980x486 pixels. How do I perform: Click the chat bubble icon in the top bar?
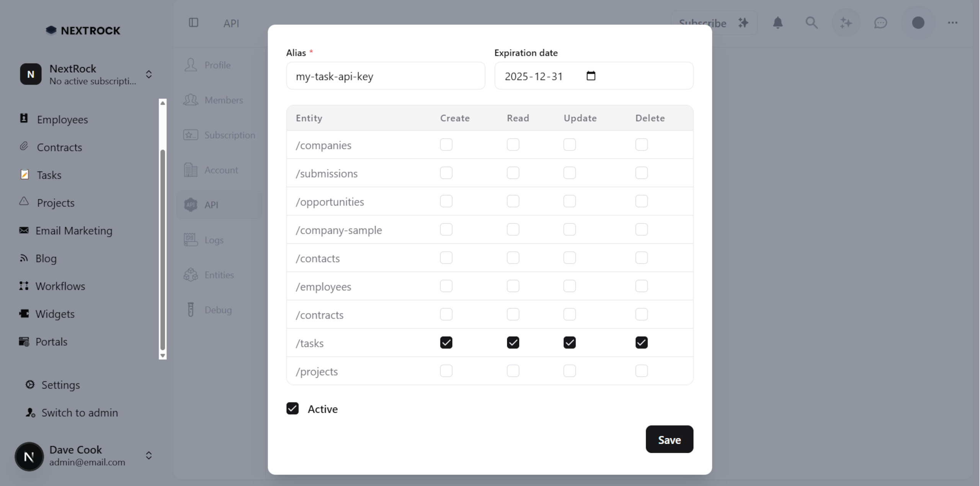click(x=880, y=23)
